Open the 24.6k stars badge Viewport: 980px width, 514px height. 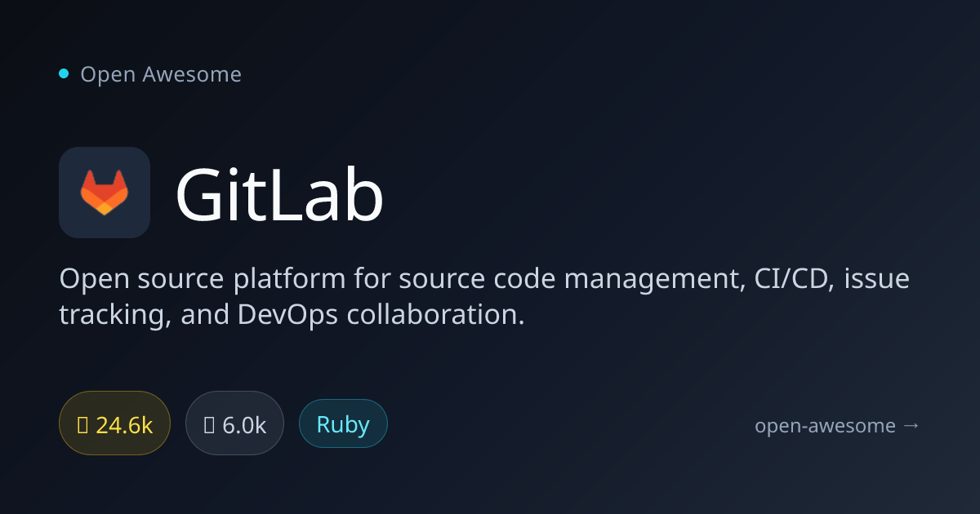114,423
